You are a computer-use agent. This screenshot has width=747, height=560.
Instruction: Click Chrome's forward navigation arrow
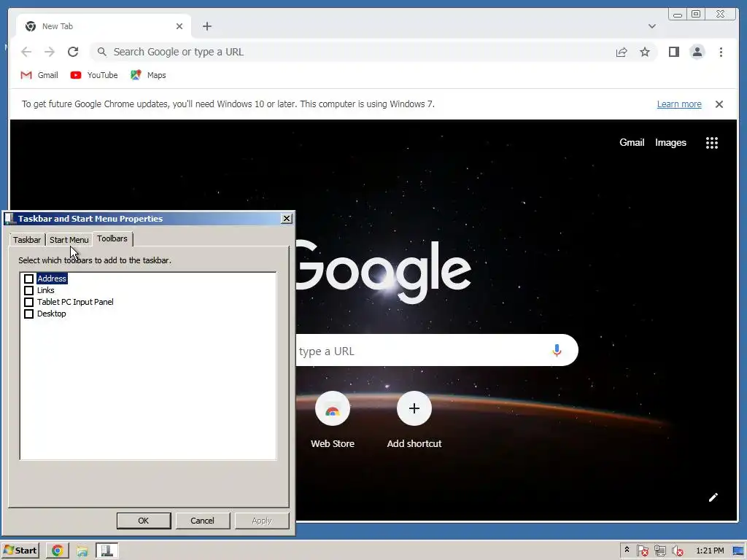click(x=50, y=52)
